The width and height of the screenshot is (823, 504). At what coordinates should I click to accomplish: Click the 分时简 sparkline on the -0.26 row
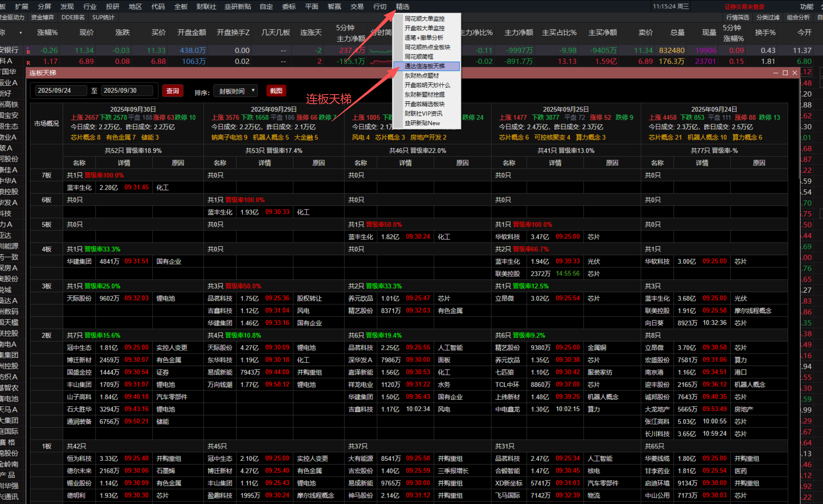(381, 51)
